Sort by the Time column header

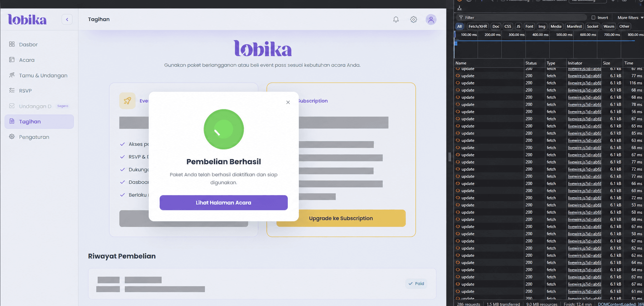tap(633, 63)
